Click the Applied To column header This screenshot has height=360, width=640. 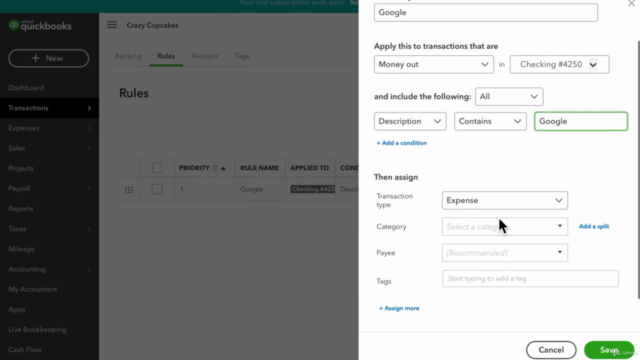309,168
